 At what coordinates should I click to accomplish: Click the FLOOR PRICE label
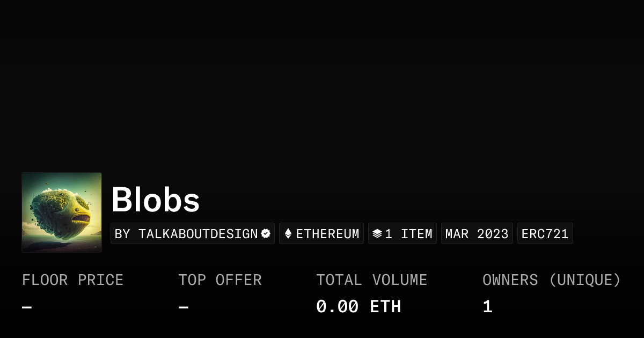click(72, 280)
